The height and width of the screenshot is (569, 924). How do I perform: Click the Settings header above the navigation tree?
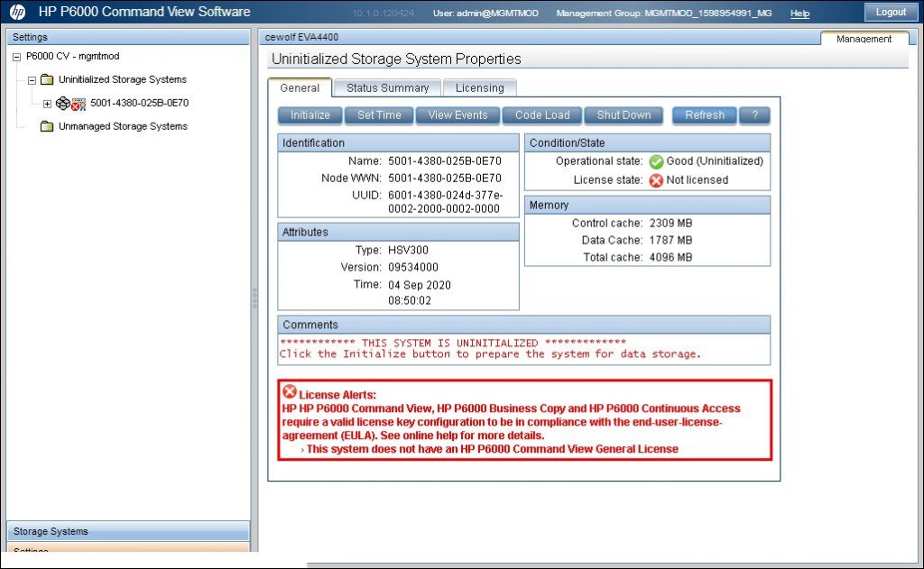[x=128, y=37]
